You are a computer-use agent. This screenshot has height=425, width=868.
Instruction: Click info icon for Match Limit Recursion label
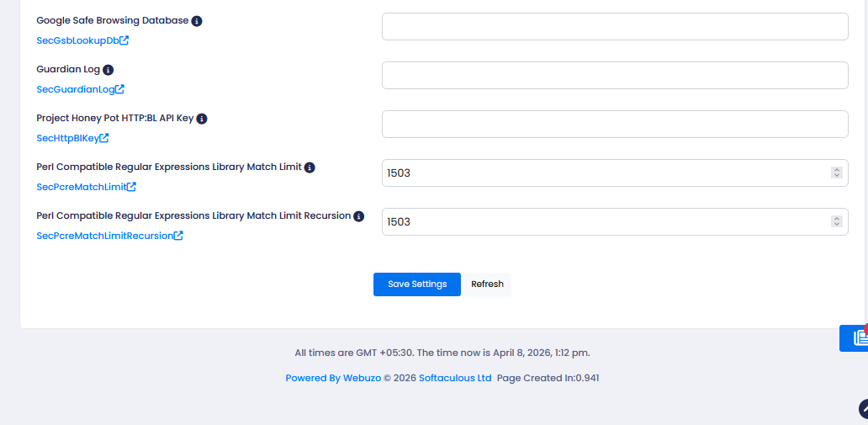pyautogui.click(x=359, y=216)
